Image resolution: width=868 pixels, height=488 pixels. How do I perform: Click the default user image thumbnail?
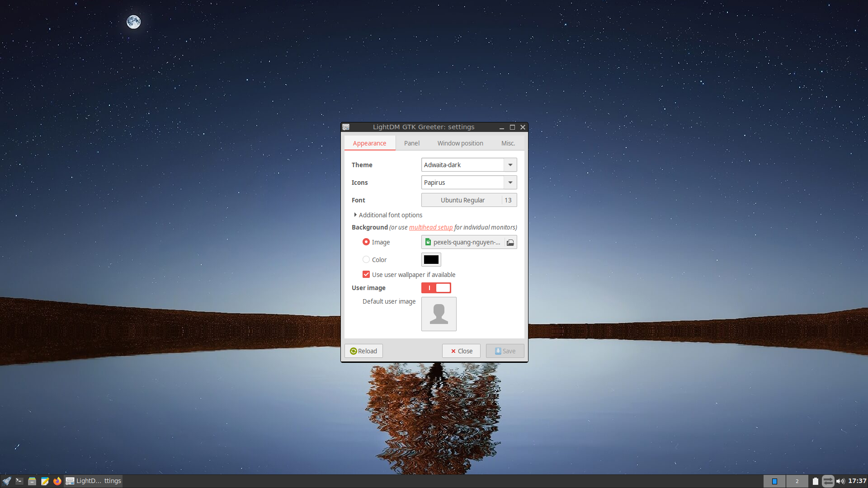(439, 314)
